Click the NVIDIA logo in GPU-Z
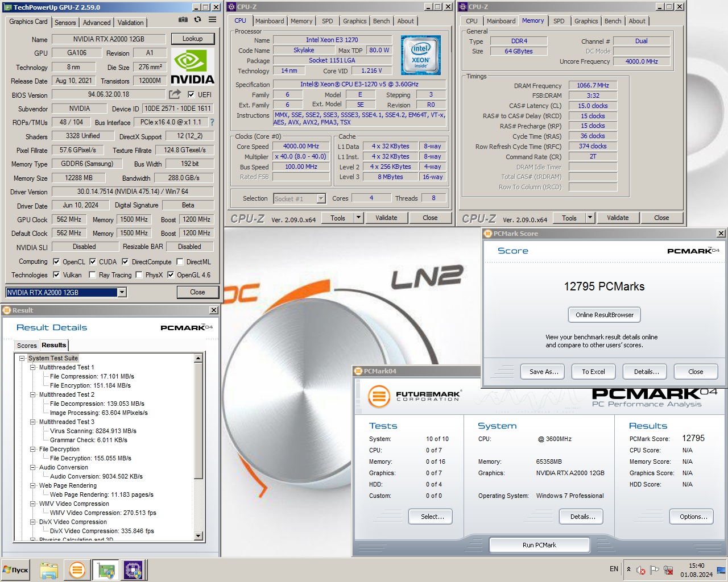Image resolution: width=728 pixels, height=582 pixels. (x=192, y=67)
